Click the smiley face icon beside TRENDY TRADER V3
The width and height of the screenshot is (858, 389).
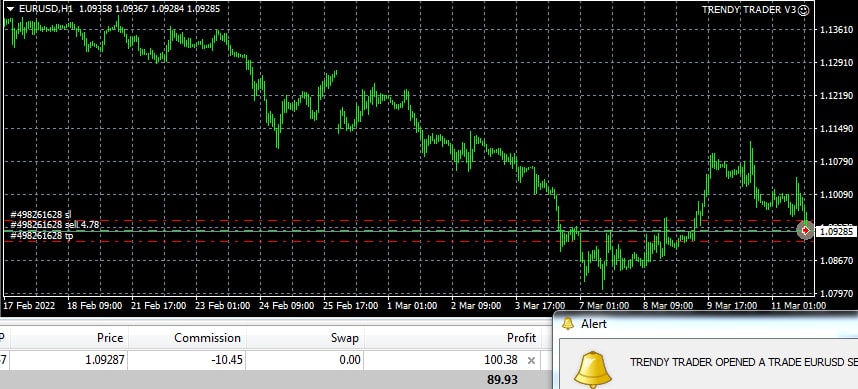803,10
